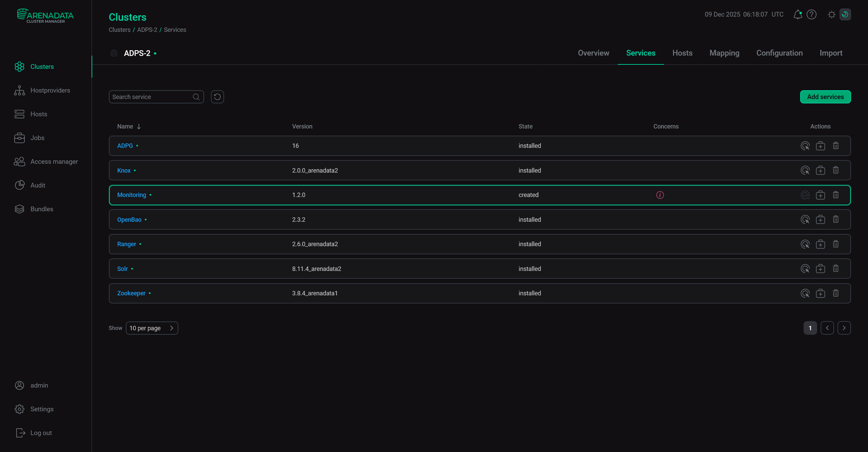Go to next page with right chevron
This screenshot has height=452, width=868.
(x=844, y=328)
